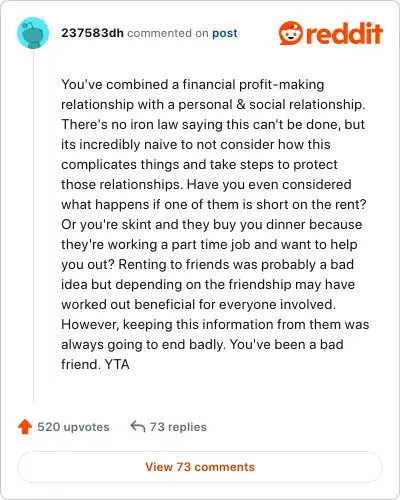Click the line starting "You've combined a financial"

[x=193, y=84]
